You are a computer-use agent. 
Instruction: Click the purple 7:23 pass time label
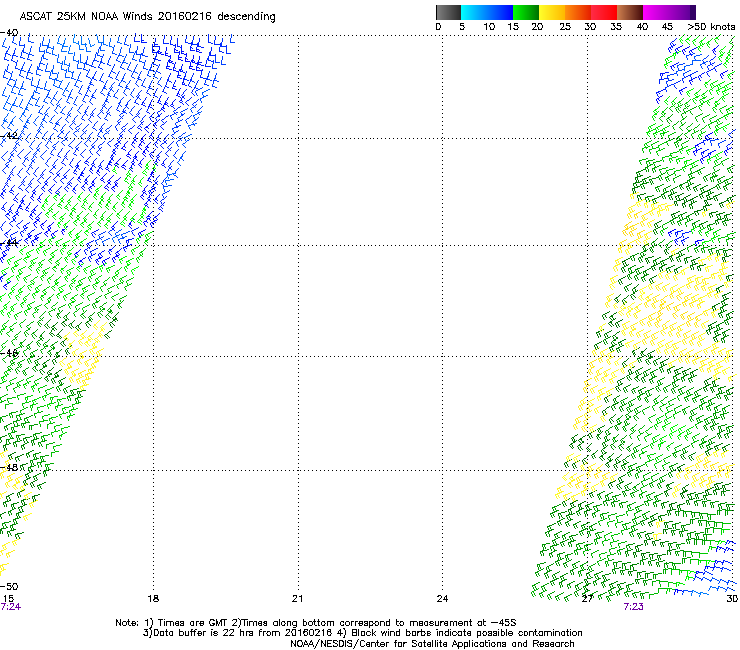coord(633,607)
